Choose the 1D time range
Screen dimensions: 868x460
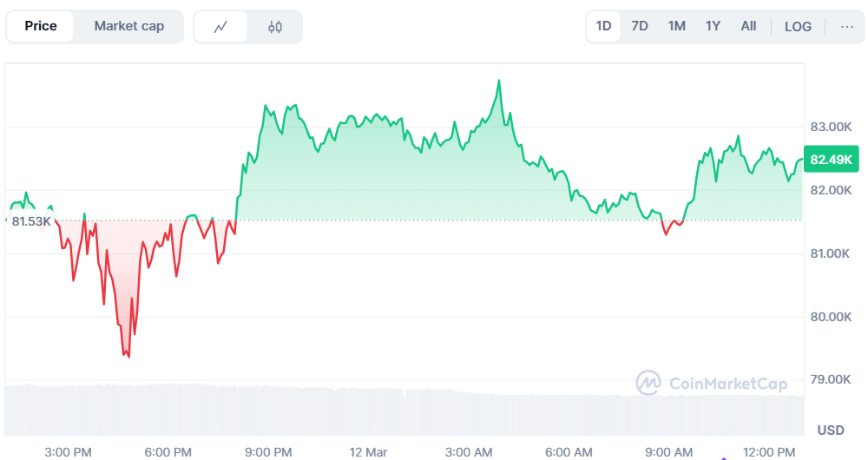603,26
